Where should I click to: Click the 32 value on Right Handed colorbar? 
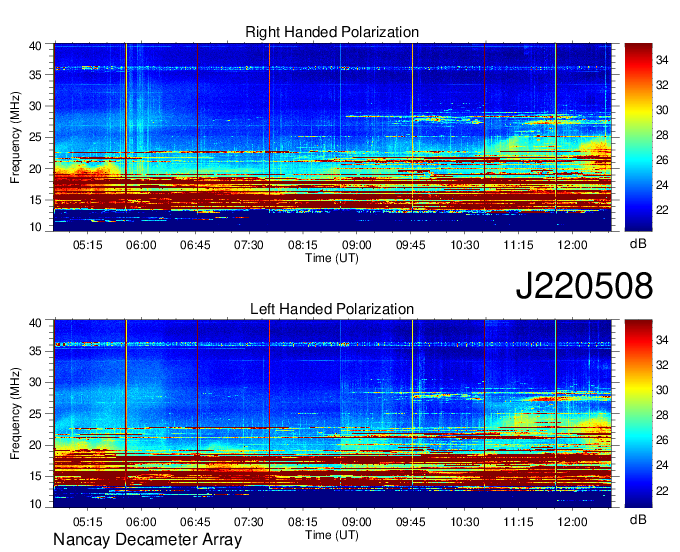pos(662,85)
